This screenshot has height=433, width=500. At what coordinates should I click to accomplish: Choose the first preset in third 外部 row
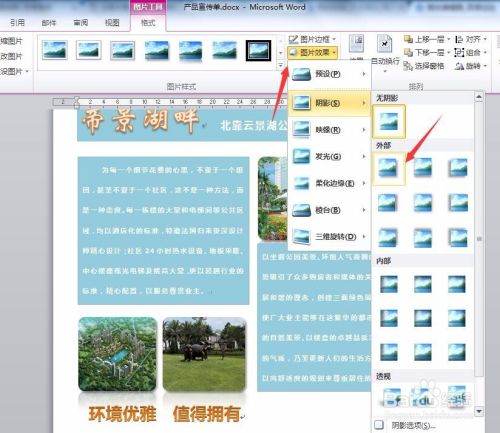[388, 237]
